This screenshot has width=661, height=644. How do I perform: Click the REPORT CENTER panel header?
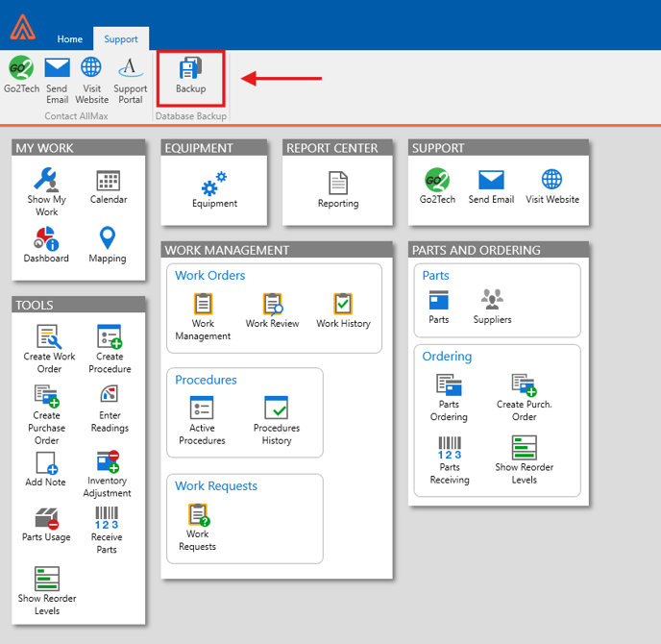coord(337,148)
